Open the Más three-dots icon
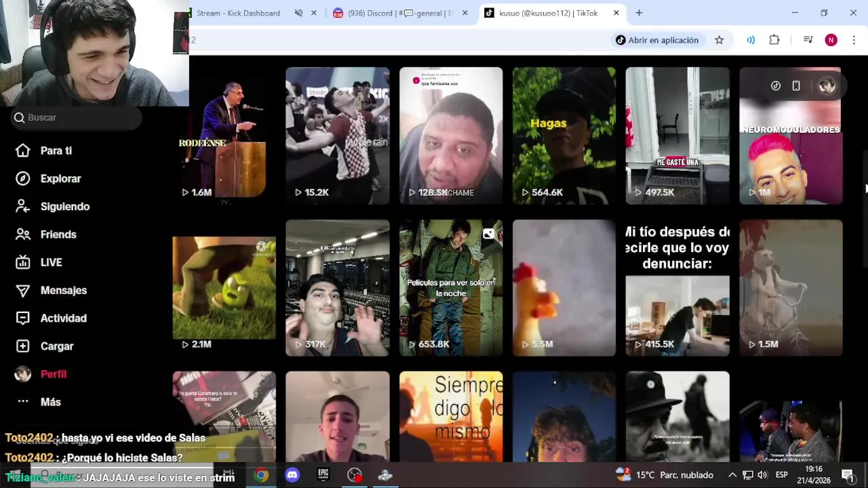The width and height of the screenshot is (868, 488). click(23, 401)
